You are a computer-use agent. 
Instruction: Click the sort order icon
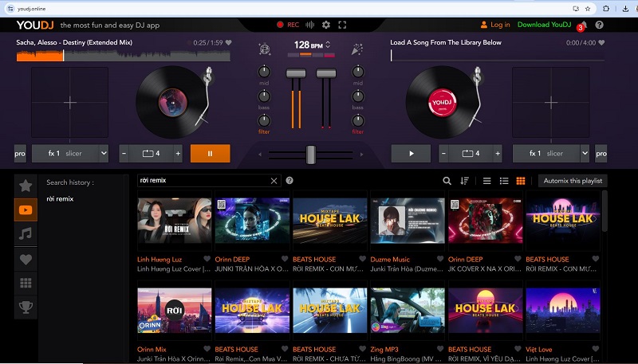pos(465,181)
